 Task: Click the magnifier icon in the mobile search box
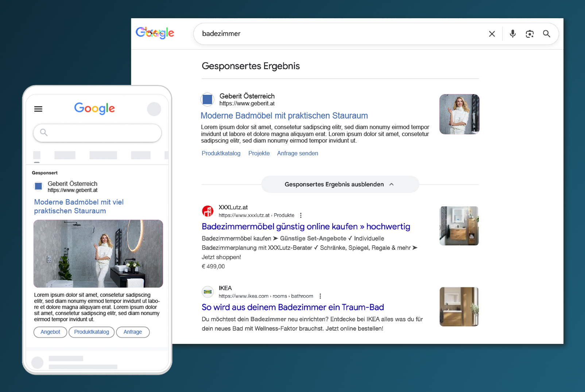(x=44, y=132)
